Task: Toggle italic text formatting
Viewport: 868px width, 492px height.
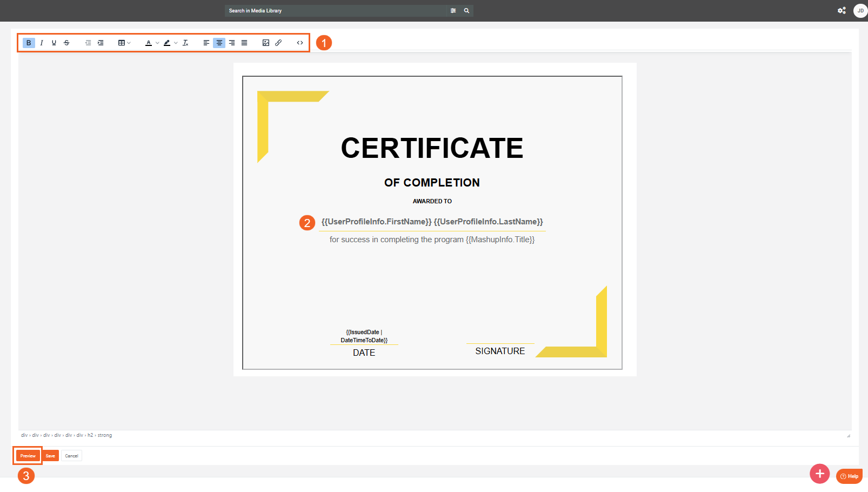Action: coord(42,43)
